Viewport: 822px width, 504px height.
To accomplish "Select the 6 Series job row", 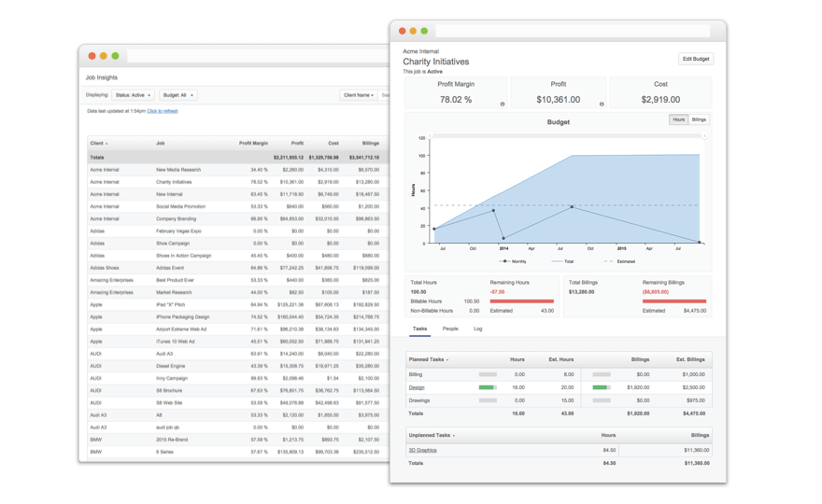I will click(x=238, y=452).
